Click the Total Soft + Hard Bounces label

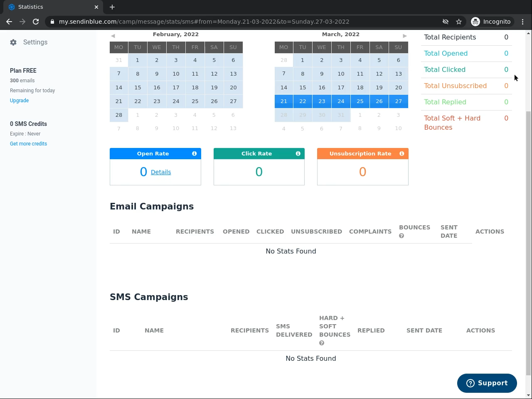pyautogui.click(x=452, y=123)
